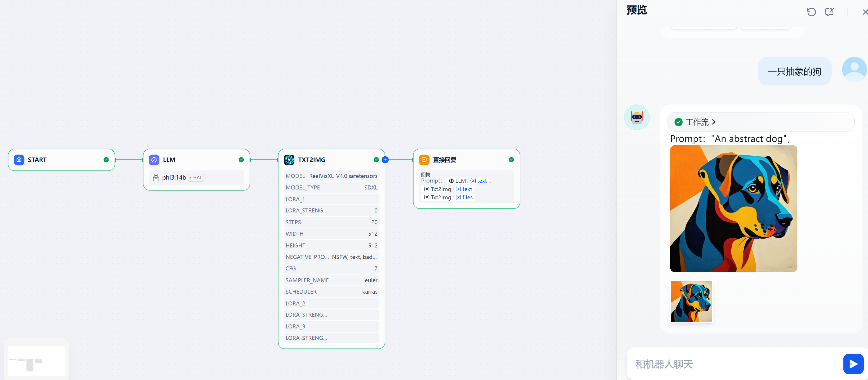The width and height of the screenshot is (868, 380).
Task: Click the workflow minimap in corner
Action: (36, 361)
